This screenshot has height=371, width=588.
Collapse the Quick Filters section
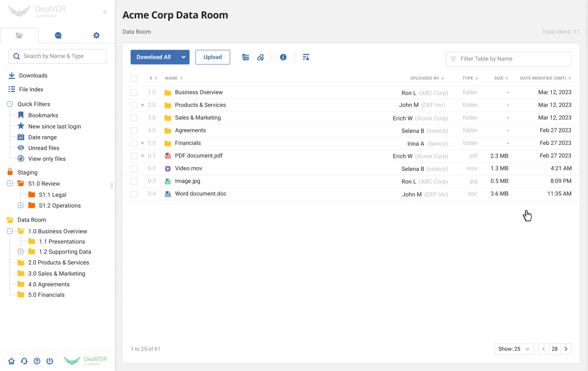point(10,104)
